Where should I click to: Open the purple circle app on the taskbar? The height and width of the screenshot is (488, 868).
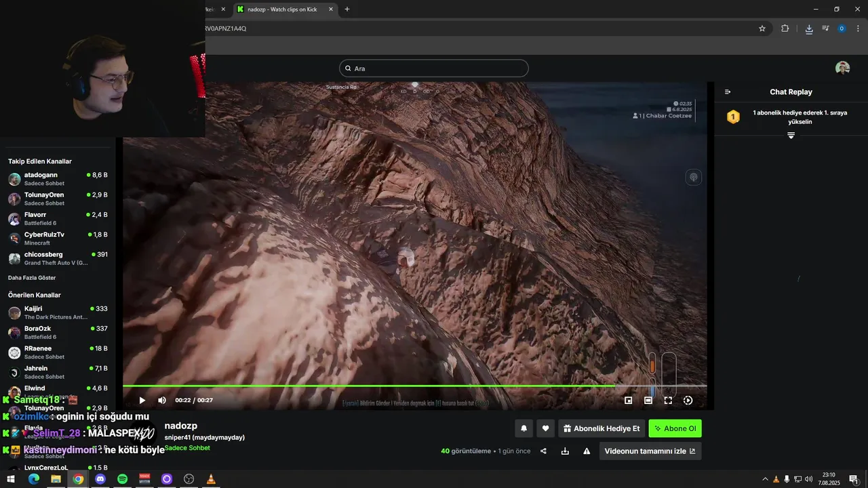click(167, 479)
